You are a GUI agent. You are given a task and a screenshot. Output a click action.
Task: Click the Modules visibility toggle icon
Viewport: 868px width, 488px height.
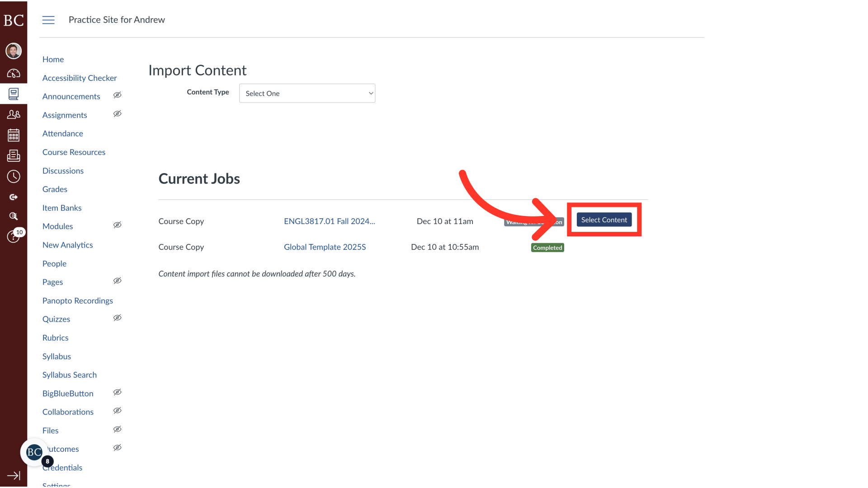[x=118, y=225]
